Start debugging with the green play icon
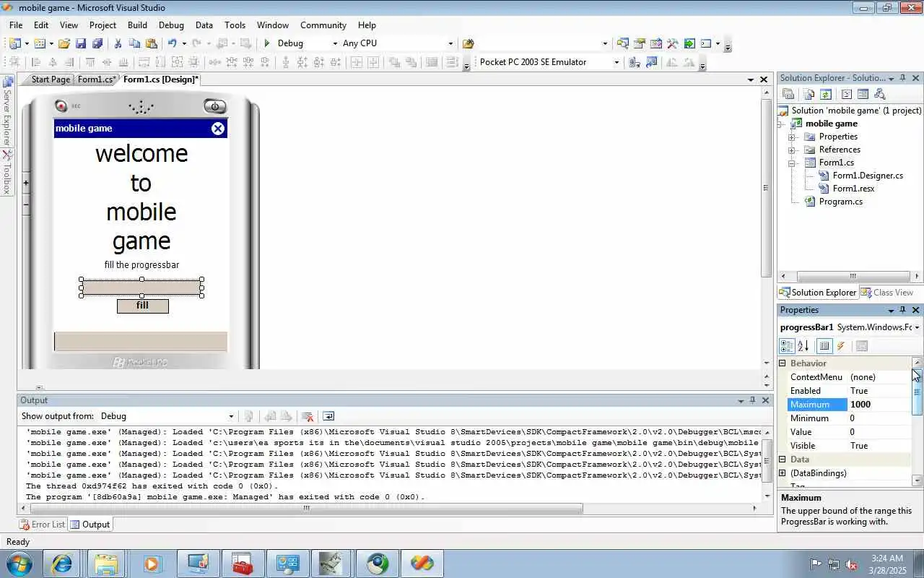Screen dimensions: 924x578 tap(267, 43)
